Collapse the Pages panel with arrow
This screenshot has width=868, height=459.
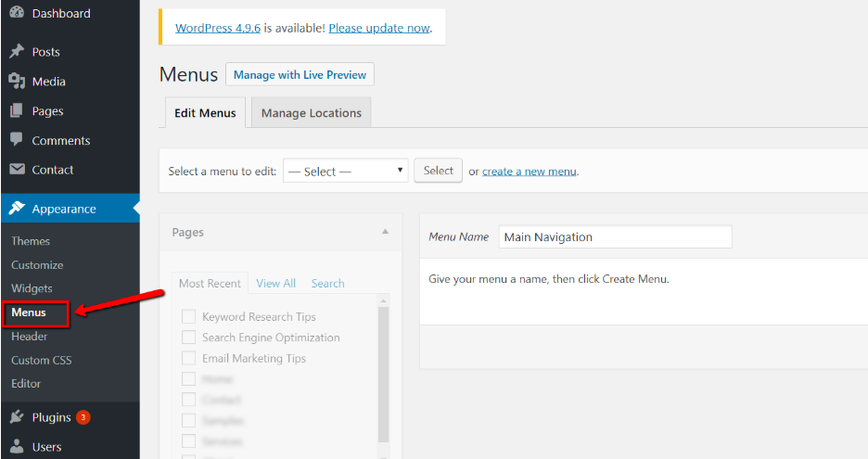click(385, 232)
